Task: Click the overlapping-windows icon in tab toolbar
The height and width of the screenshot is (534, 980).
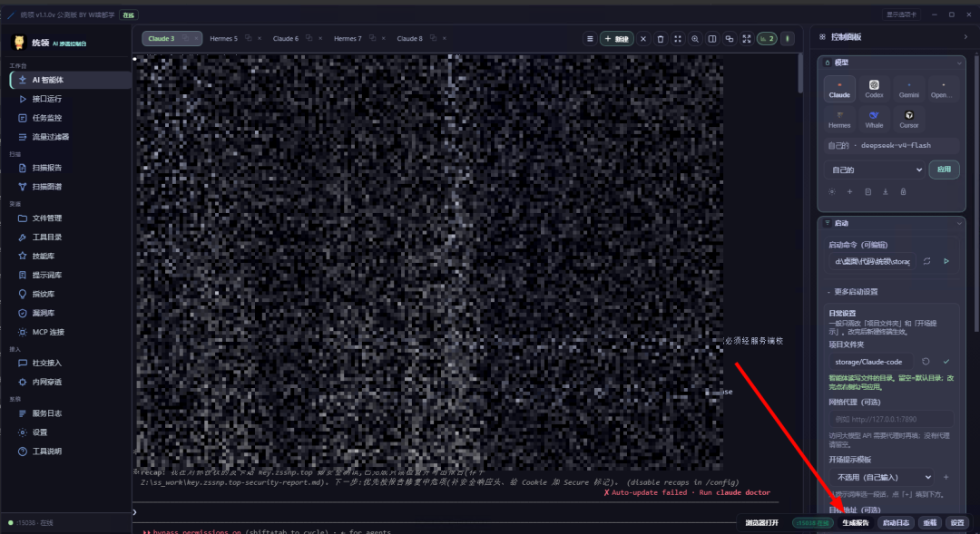Action: (x=729, y=39)
